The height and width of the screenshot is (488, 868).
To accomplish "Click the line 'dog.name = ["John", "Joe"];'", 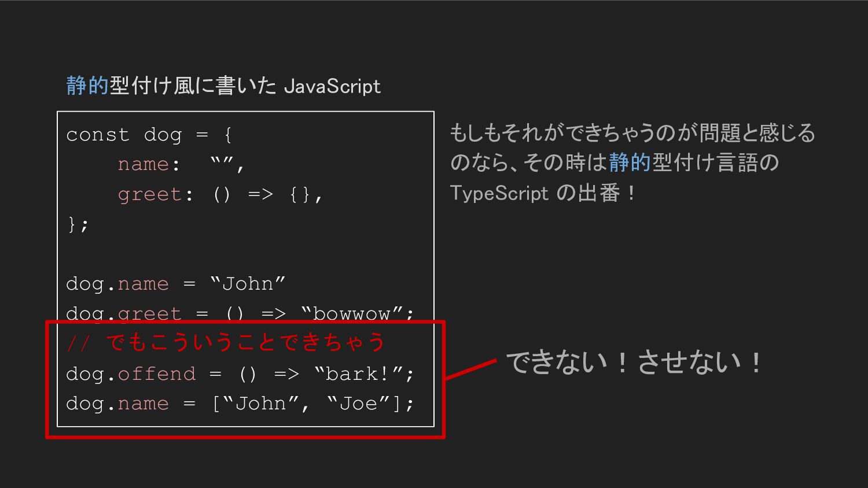I will 240,404.
